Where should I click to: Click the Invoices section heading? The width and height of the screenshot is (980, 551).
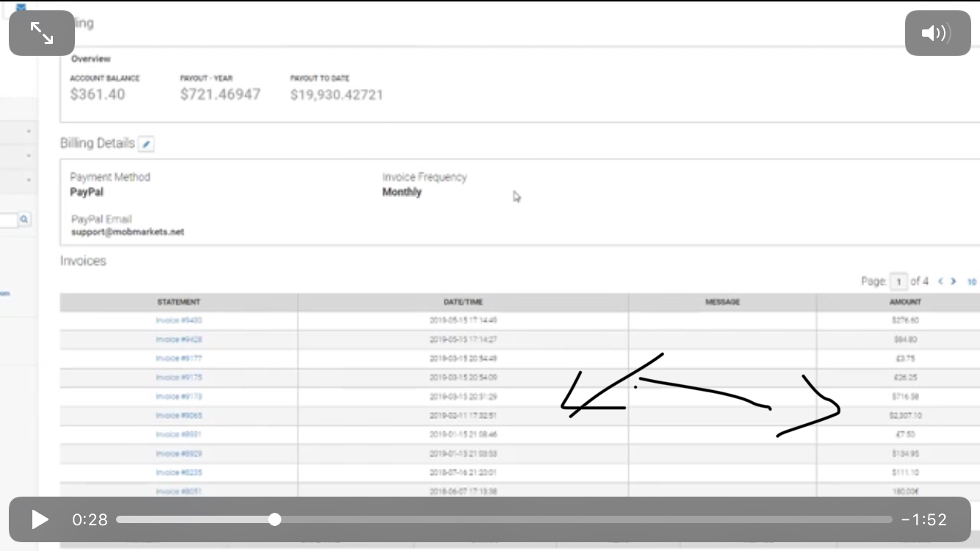click(83, 261)
